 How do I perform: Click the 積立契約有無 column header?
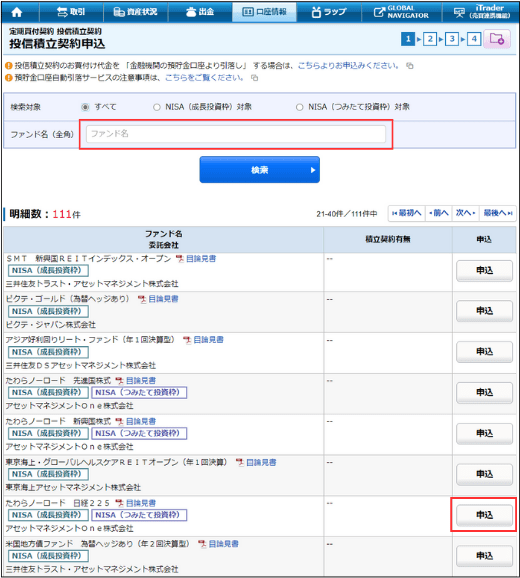click(x=388, y=239)
